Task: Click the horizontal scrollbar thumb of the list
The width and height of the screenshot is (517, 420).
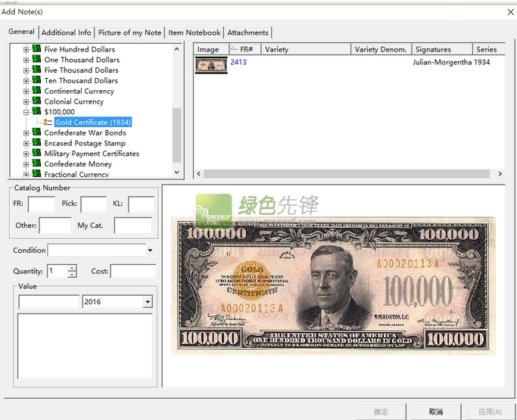Action: point(346,174)
